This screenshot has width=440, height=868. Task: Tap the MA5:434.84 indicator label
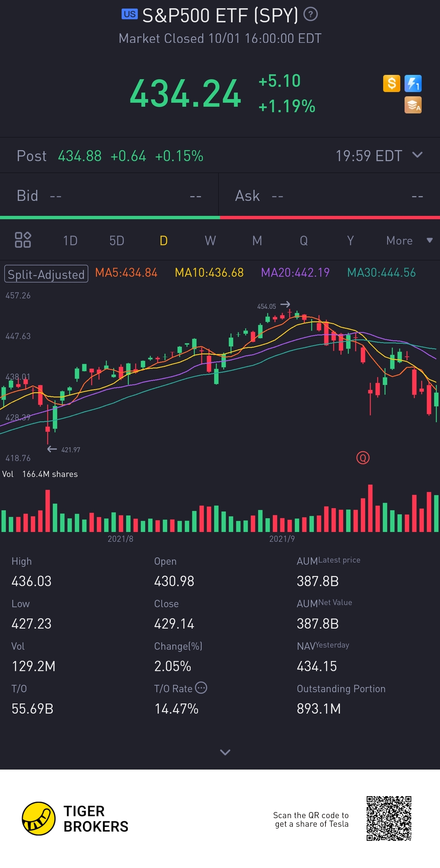pyautogui.click(x=126, y=273)
